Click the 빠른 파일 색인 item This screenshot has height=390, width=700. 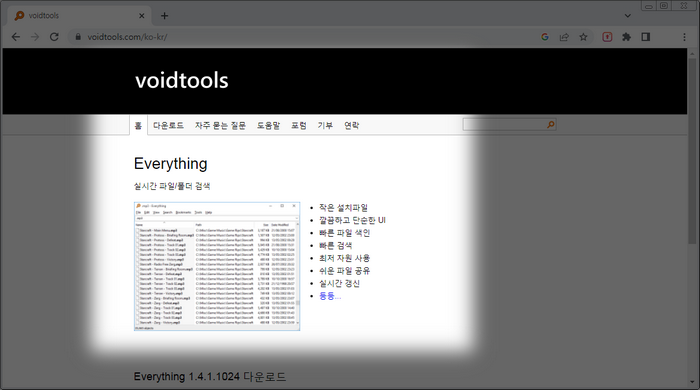344,233
